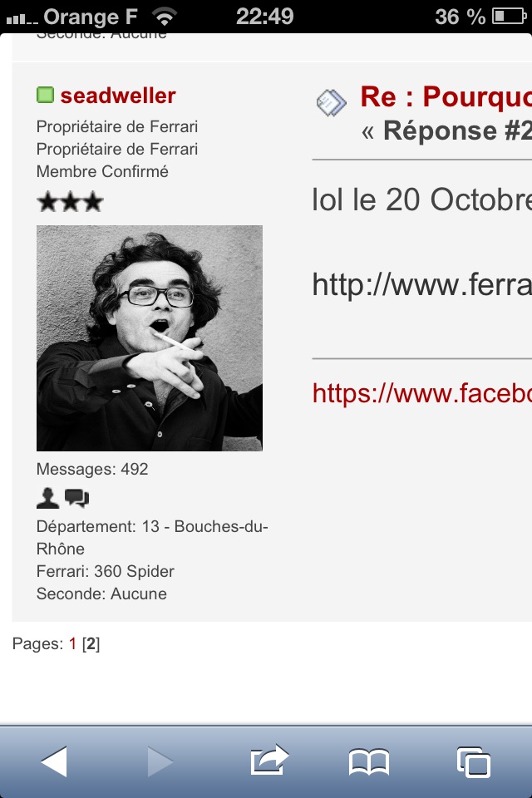This screenshot has height=798, width=532.
Task: Open the seadweller username link
Action: coord(118,95)
